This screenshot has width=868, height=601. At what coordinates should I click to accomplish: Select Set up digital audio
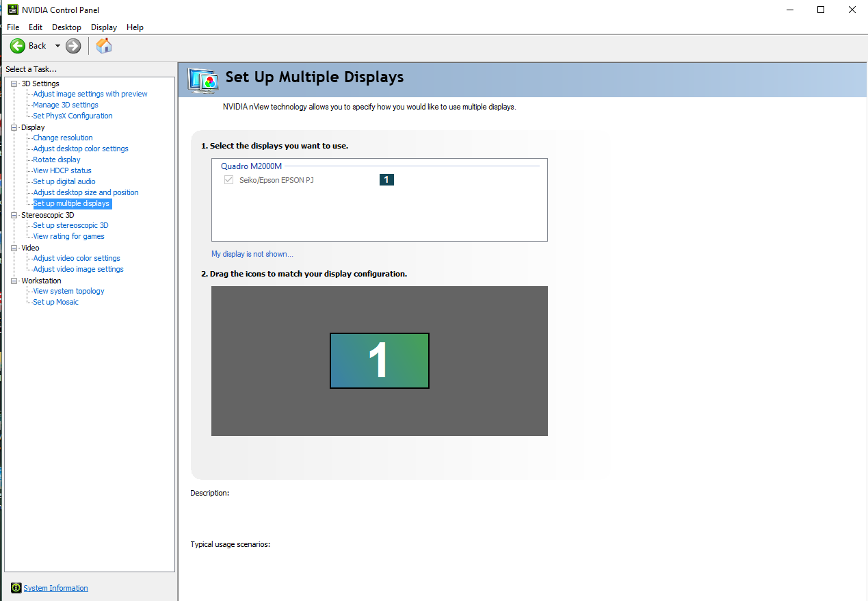64,181
